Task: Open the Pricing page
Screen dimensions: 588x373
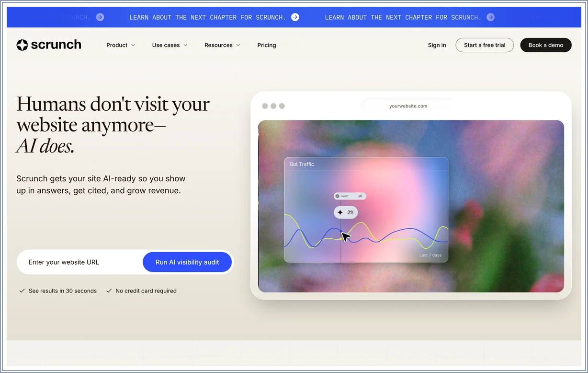Action: tap(267, 45)
